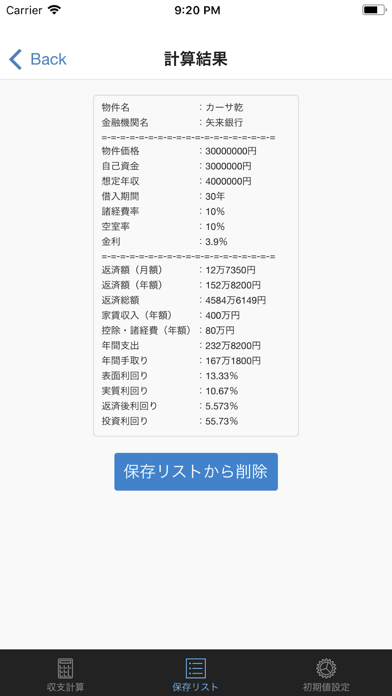This screenshot has width=392, height=696.
Task: Switch to the 初期値設定 tab label
Action: pos(326,687)
